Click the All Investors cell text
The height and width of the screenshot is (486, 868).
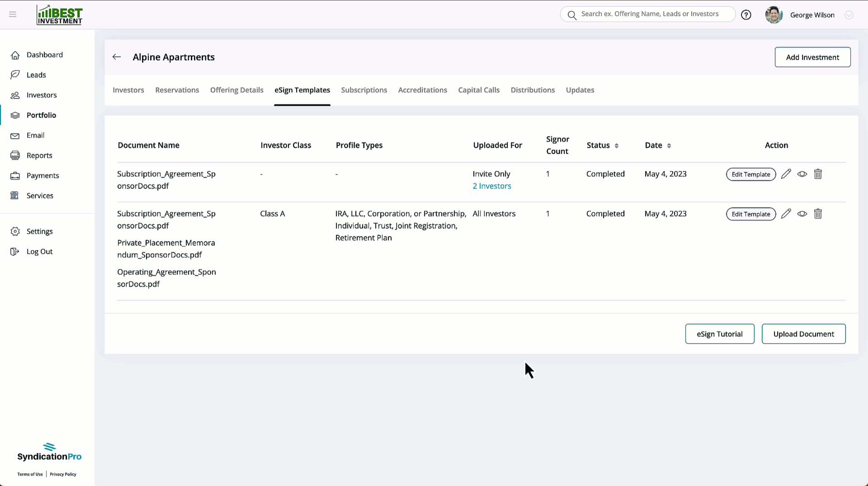(494, 214)
